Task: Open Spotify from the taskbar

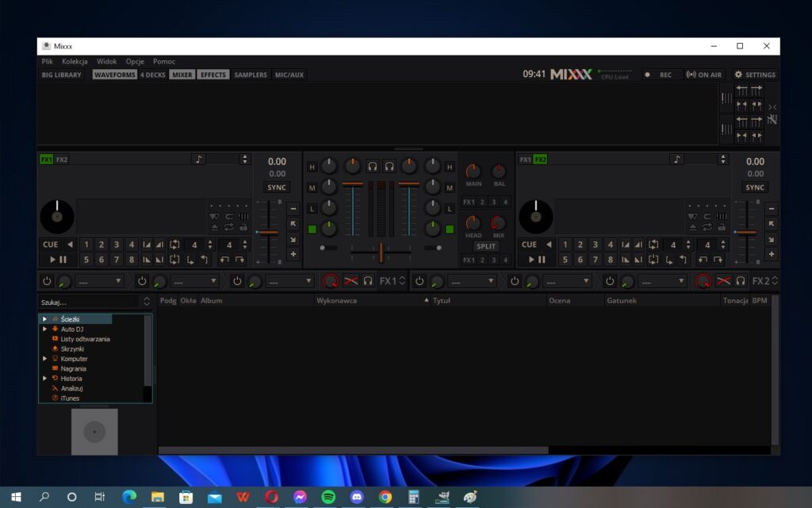Action: click(x=328, y=497)
